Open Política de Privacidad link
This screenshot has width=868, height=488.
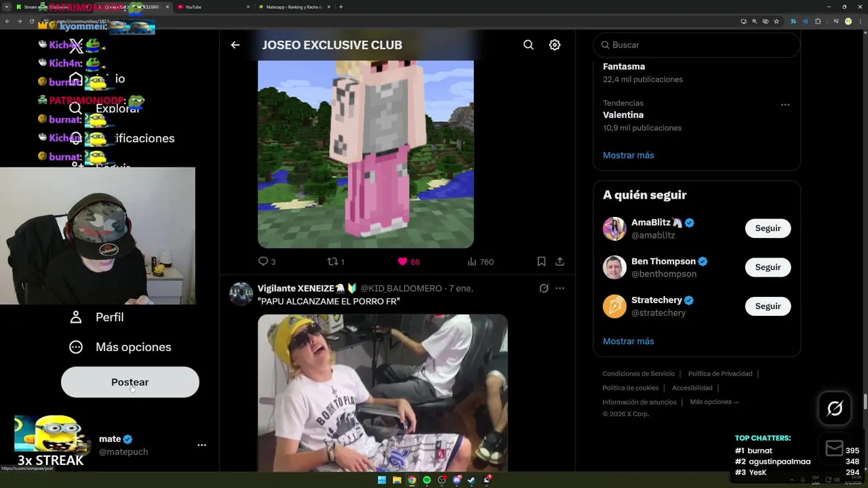tap(720, 373)
